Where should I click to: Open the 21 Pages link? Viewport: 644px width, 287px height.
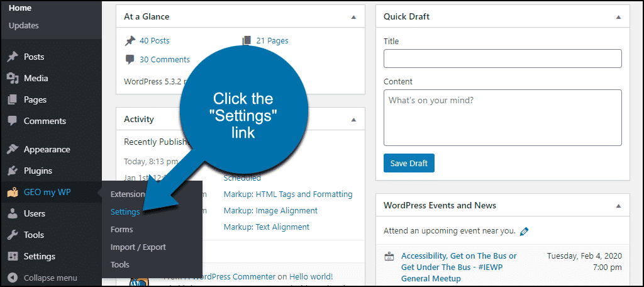272,41
